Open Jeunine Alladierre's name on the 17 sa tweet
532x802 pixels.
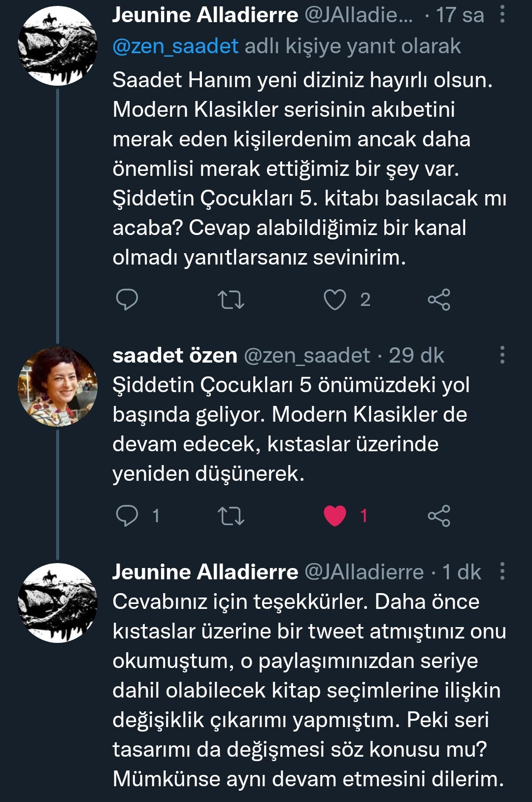(x=205, y=15)
